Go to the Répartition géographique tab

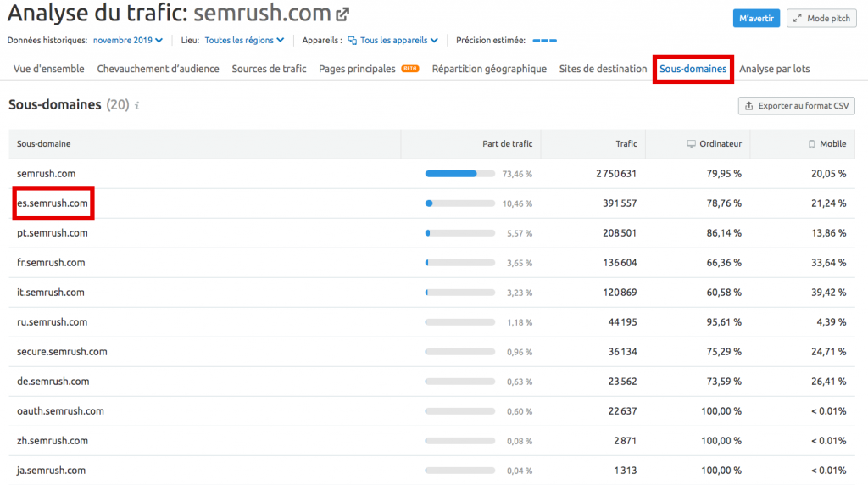point(489,69)
